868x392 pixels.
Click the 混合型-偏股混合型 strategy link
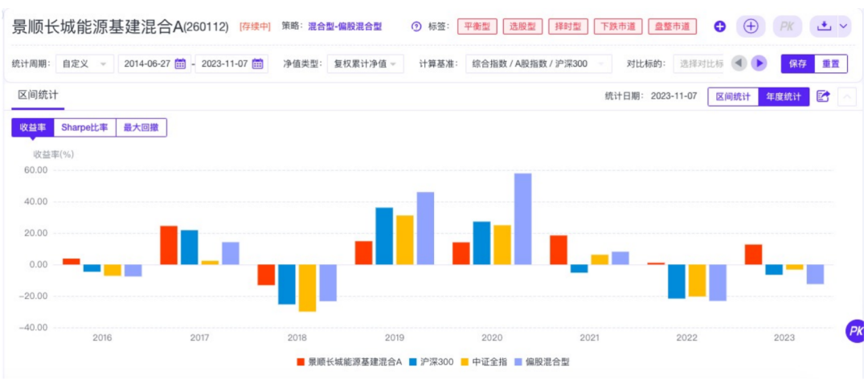345,27
